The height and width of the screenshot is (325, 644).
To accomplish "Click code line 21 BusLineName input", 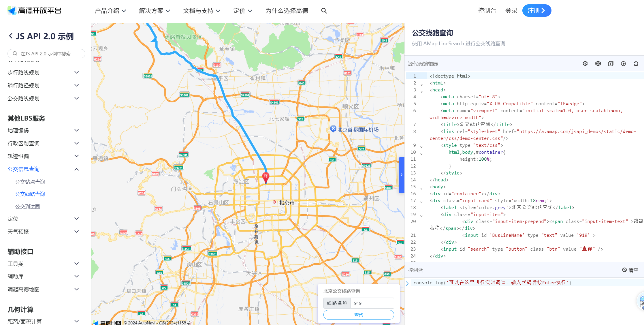I will pyautogui.click(x=529, y=235).
